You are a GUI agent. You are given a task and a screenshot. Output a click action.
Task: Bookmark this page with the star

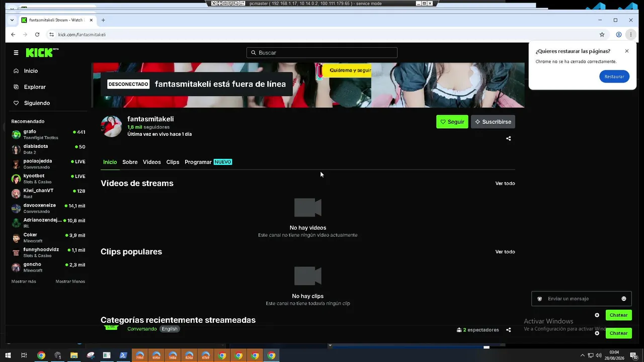tap(602, 35)
